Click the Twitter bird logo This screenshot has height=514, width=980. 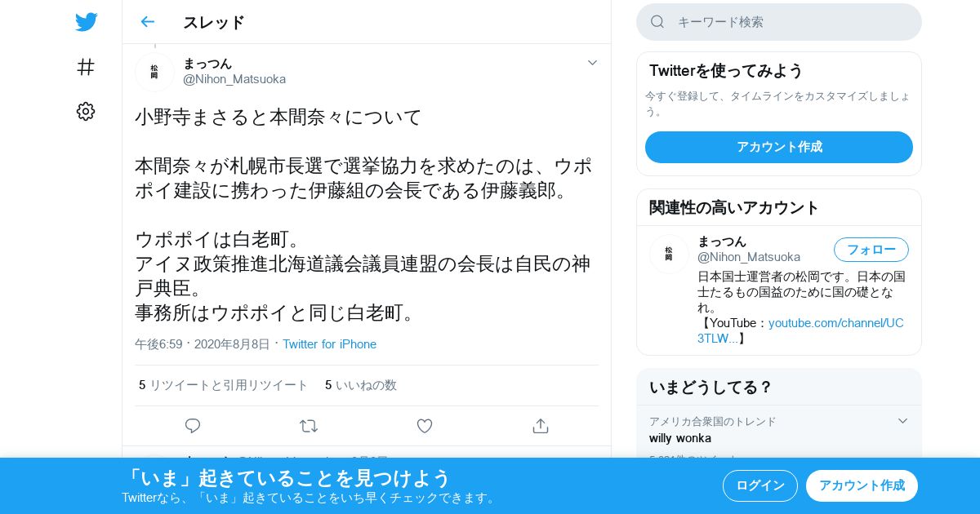pos(86,22)
